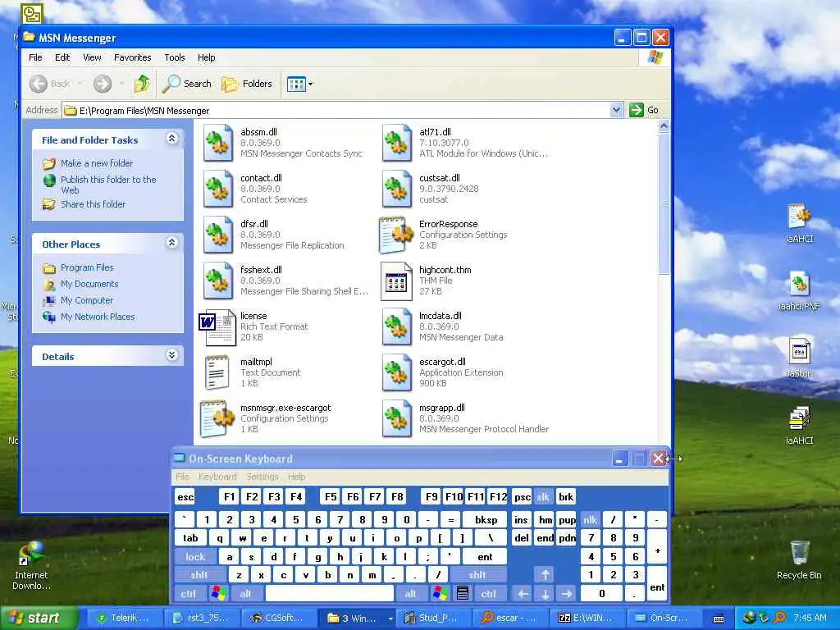
Task: Click the file list vertical scrollbar thumb
Action: (x=664, y=203)
